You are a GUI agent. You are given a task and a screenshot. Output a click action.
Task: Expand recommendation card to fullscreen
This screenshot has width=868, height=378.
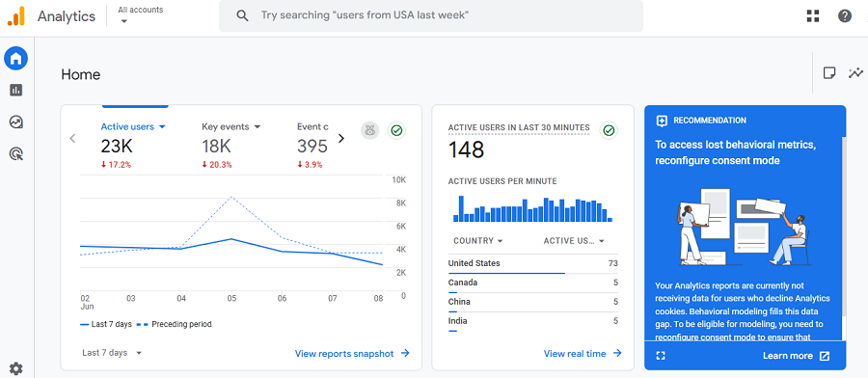point(661,356)
